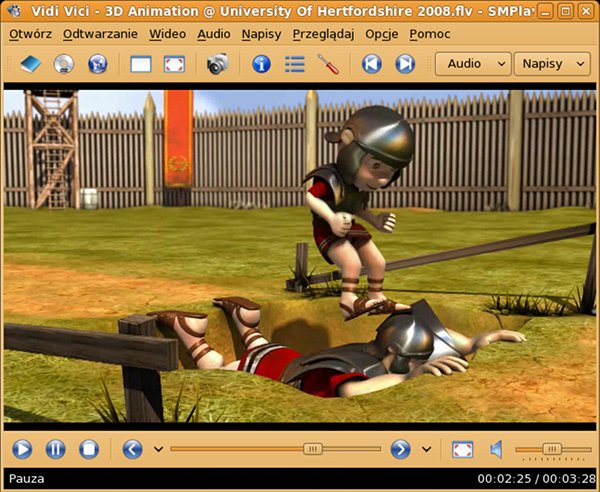
Task: Click the video display area
Action: coord(300,256)
